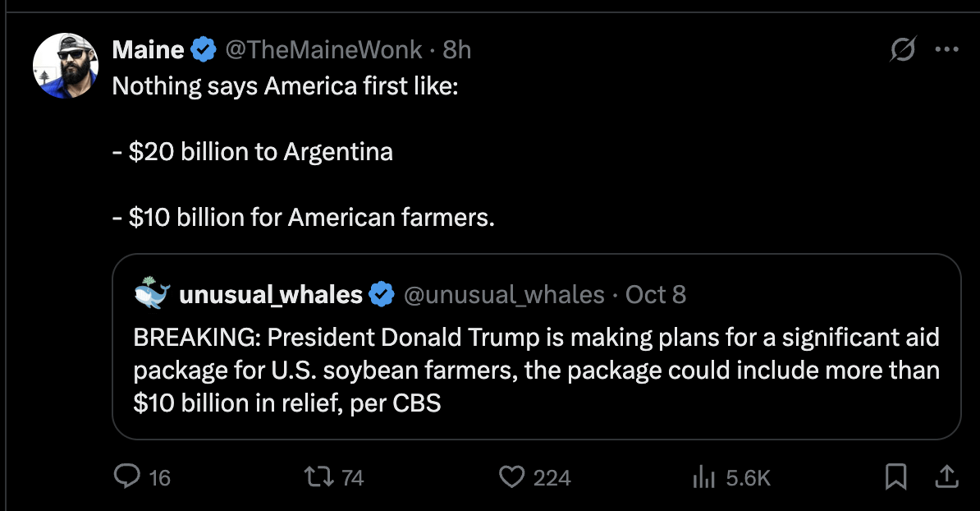The image size is (980, 511).
Task: Open the unusual_whales display name
Action: point(270,294)
